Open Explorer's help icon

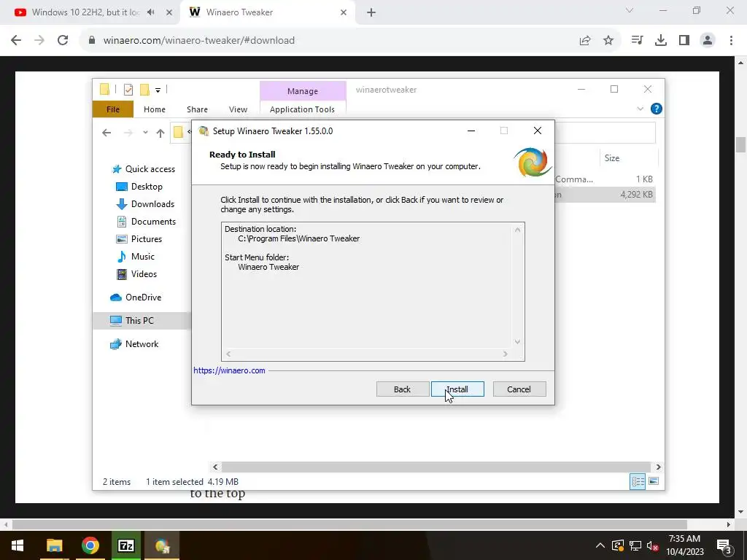pos(656,109)
